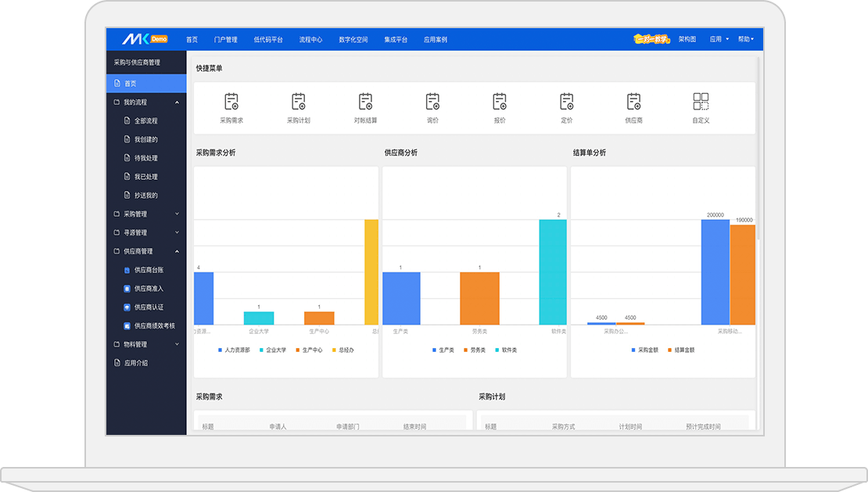Click the 供应商 quick menu icon
Screen dimensions: 868x492
(x=633, y=102)
